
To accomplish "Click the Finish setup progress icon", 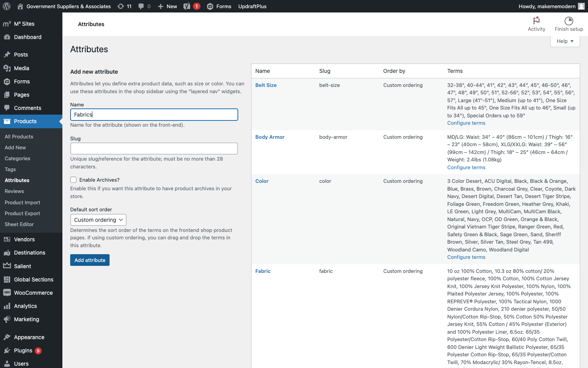I will [569, 21].
